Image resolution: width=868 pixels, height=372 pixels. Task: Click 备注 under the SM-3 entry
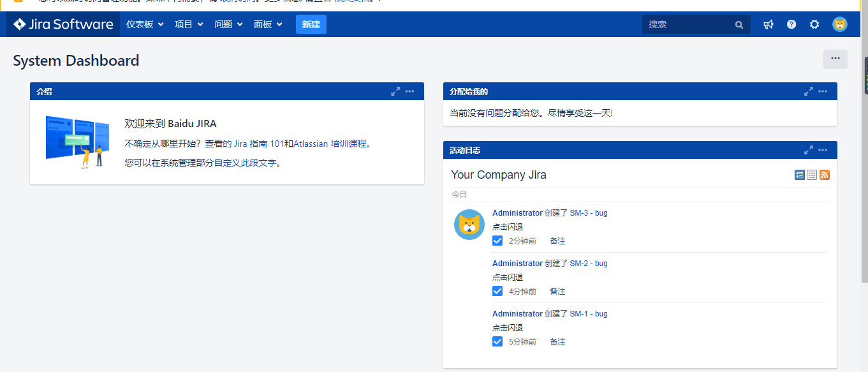557,241
